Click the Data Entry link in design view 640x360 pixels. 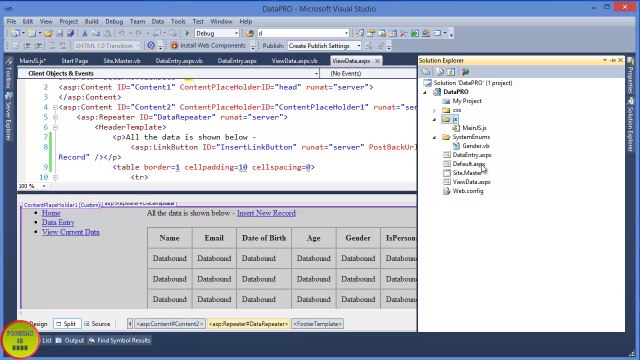point(58,222)
